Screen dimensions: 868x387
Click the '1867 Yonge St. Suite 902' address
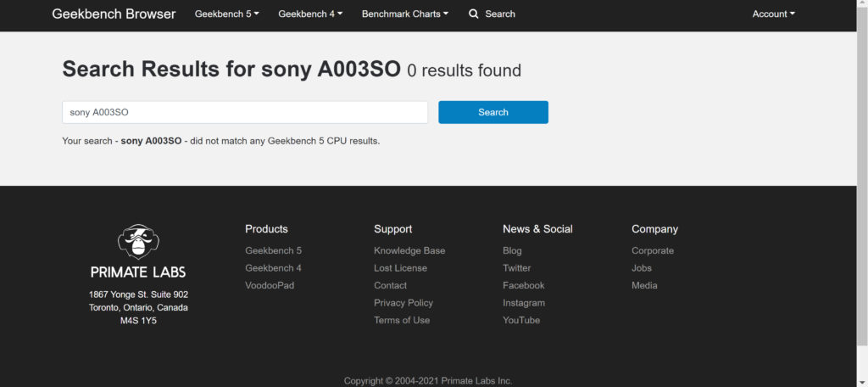tap(138, 294)
